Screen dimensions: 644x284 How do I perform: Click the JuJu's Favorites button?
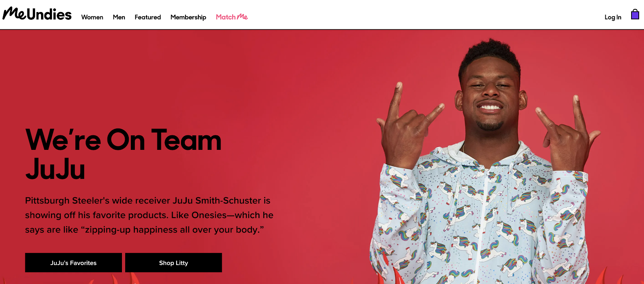click(73, 263)
